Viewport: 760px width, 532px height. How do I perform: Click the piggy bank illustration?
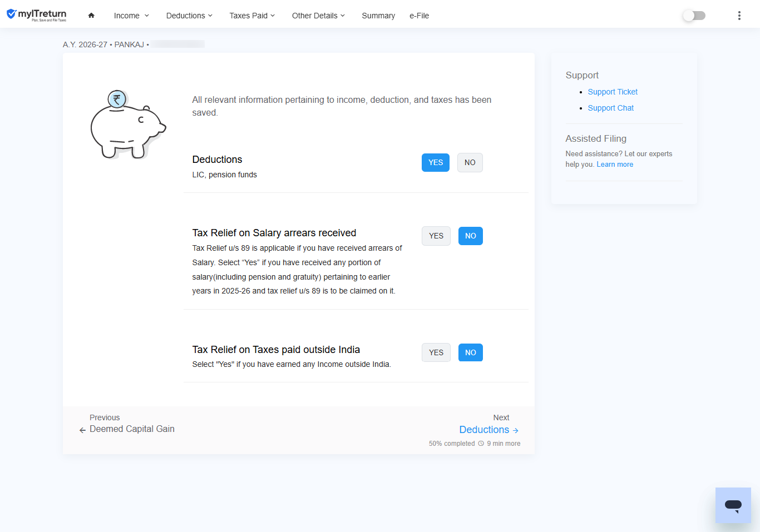[129, 125]
